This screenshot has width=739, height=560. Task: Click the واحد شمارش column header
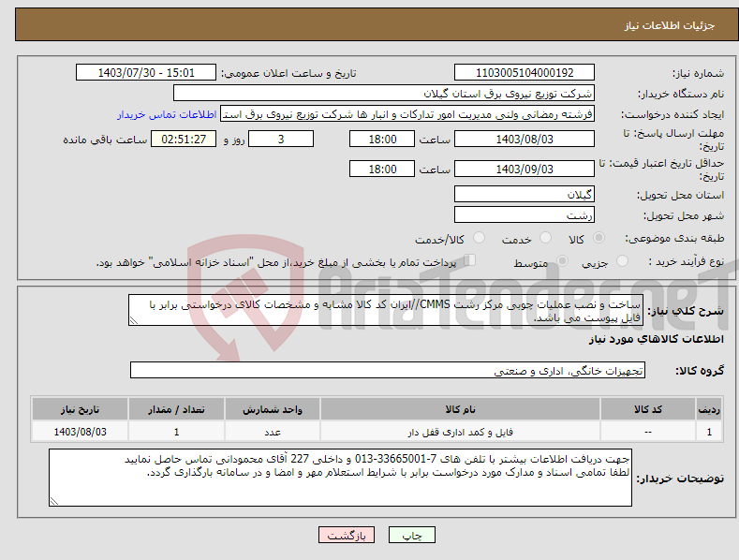(x=273, y=409)
